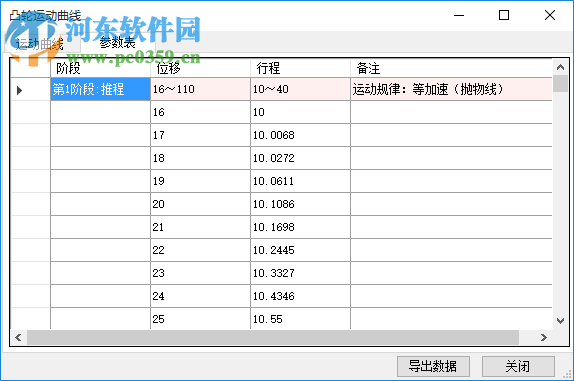Select the cell with value 10.4346
The image size is (574, 381).
pos(300,296)
